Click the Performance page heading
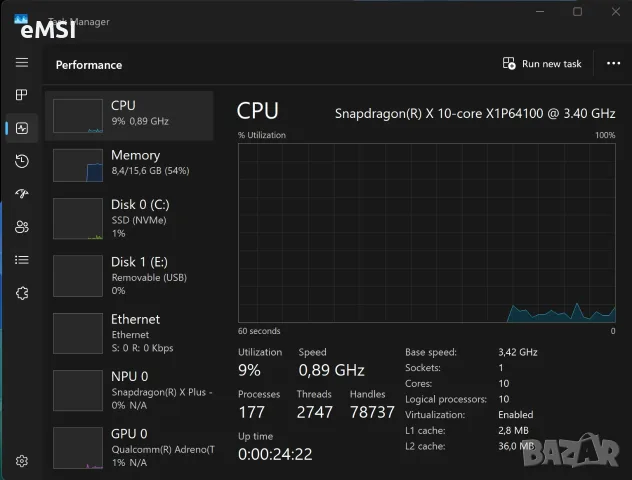The height and width of the screenshot is (480, 632). pos(89,65)
